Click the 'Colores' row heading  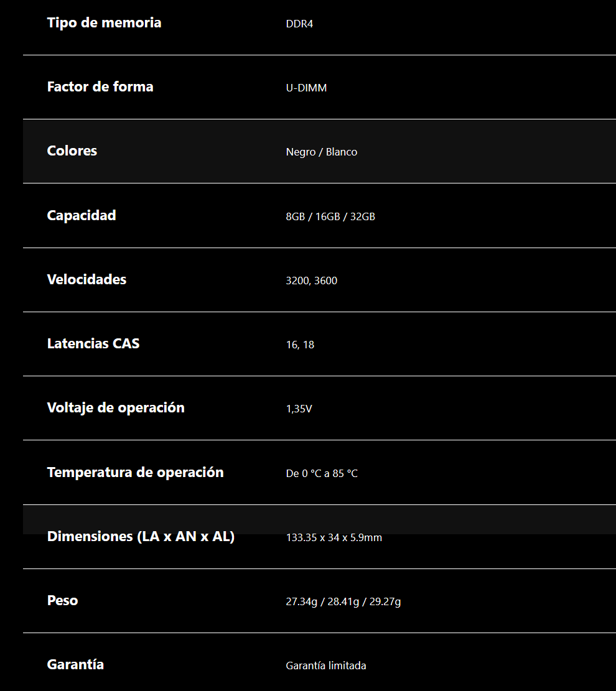coord(72,151)
